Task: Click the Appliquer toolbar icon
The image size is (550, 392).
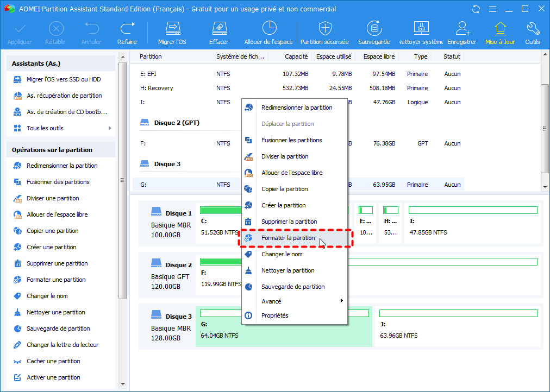Action: pos(20,34)
